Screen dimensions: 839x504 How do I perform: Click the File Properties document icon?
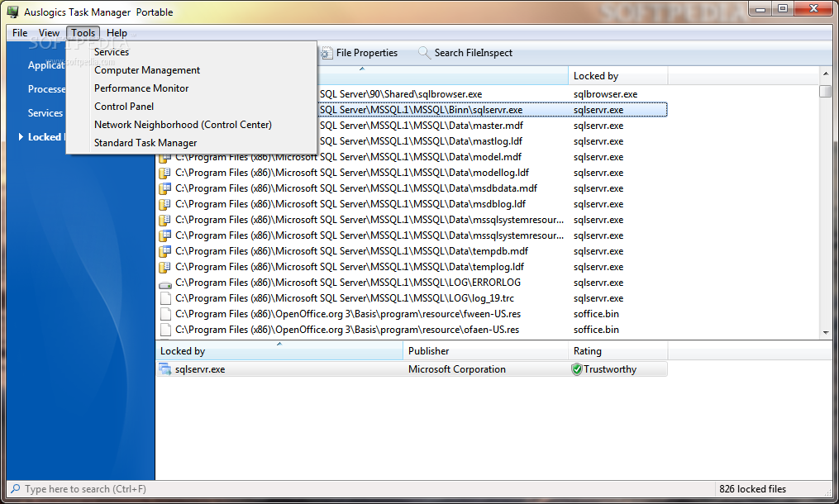pos(327,53)
